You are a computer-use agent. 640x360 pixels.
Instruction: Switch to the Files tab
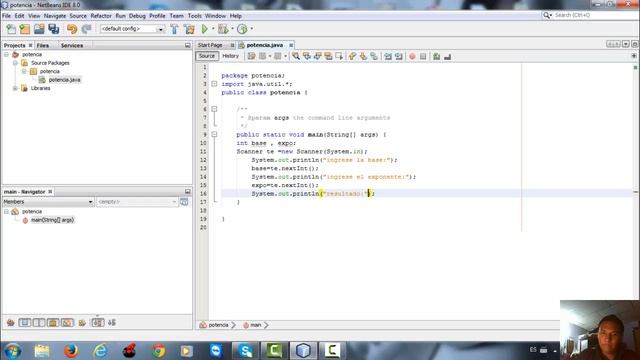[43, 46]
